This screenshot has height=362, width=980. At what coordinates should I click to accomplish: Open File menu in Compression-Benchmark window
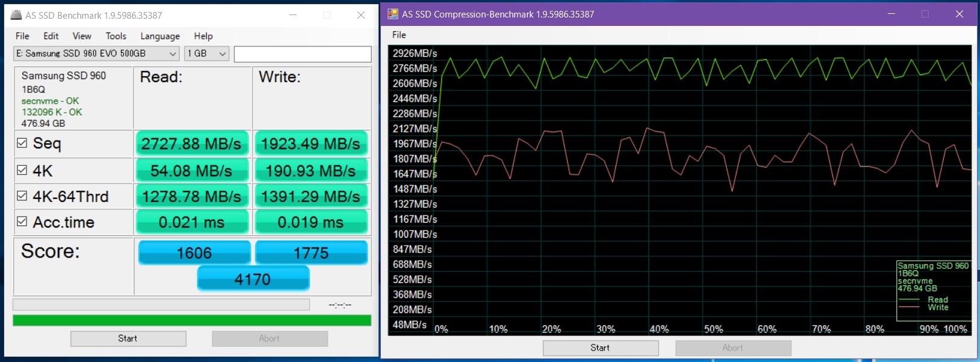pyautogui.click(x=399, y=35)
